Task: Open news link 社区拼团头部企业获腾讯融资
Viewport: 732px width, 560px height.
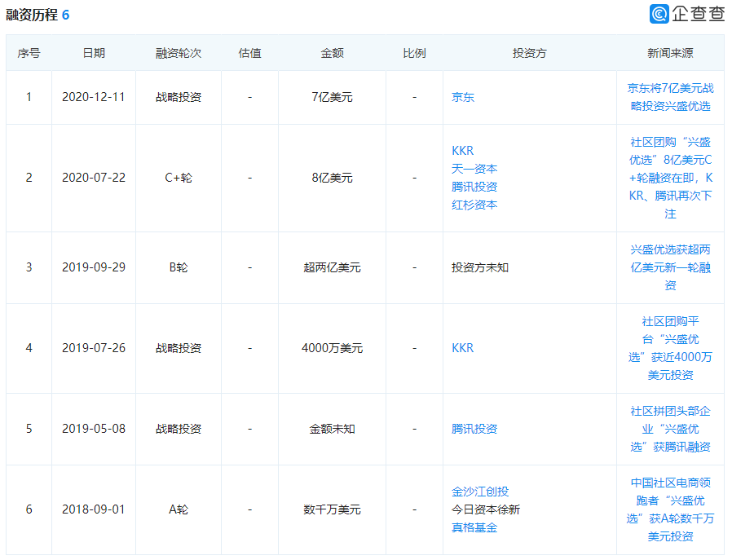Action: point(670,429)
